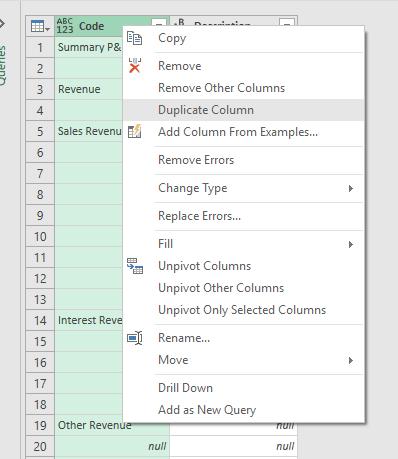Select row number 10
Screen dimensions: 398x459
point(40,236)
